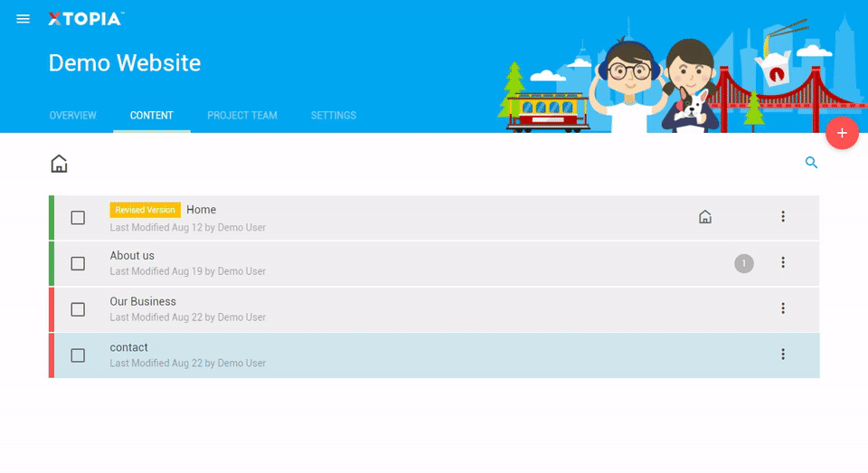Go to the Project Team tab
The height and width of the screenshot is (473, 868).
[x=242, y=116]
